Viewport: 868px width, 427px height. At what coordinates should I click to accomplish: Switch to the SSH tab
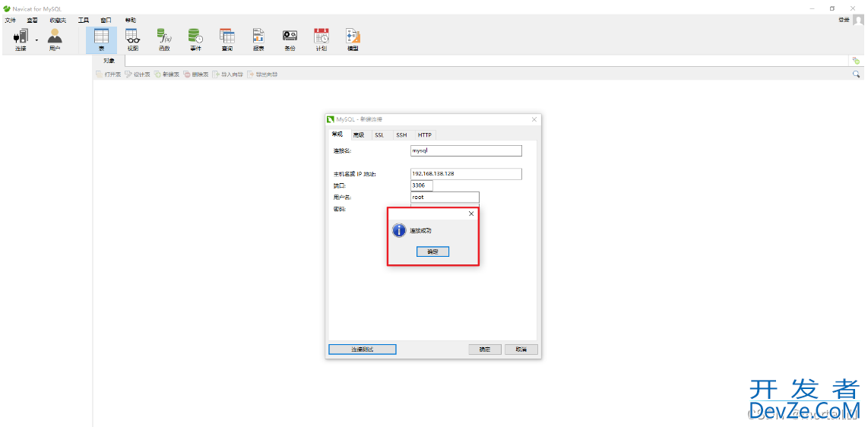tap(401, 135)
